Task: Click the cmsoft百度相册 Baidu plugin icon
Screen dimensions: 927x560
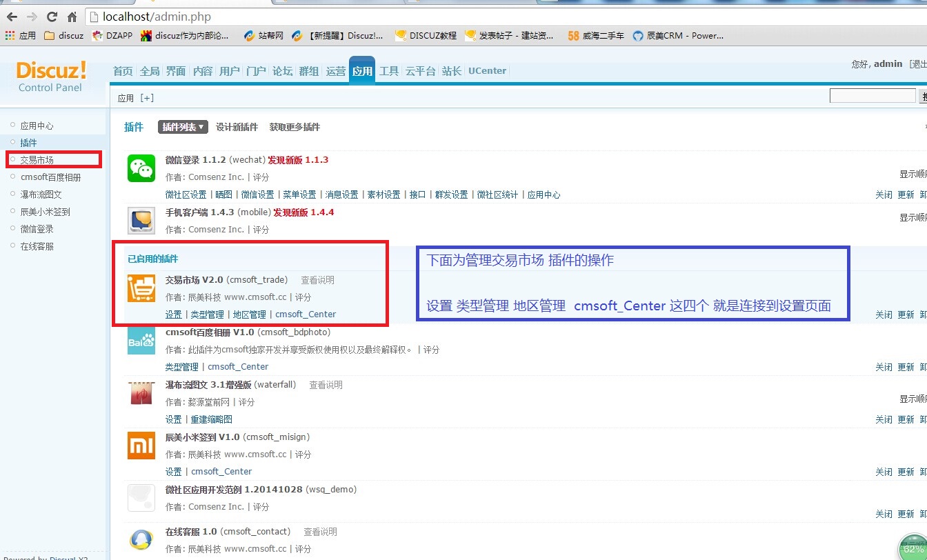Action: tap(141, 341)
